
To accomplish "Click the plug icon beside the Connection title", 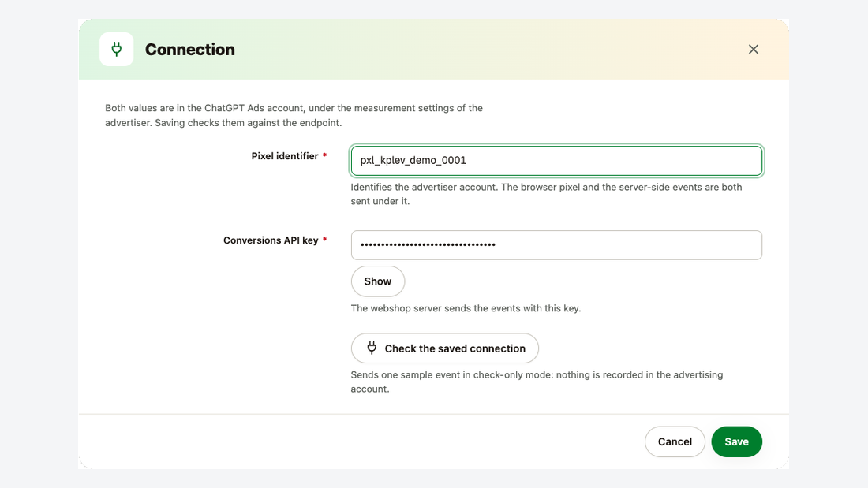I will pos(116,49).
